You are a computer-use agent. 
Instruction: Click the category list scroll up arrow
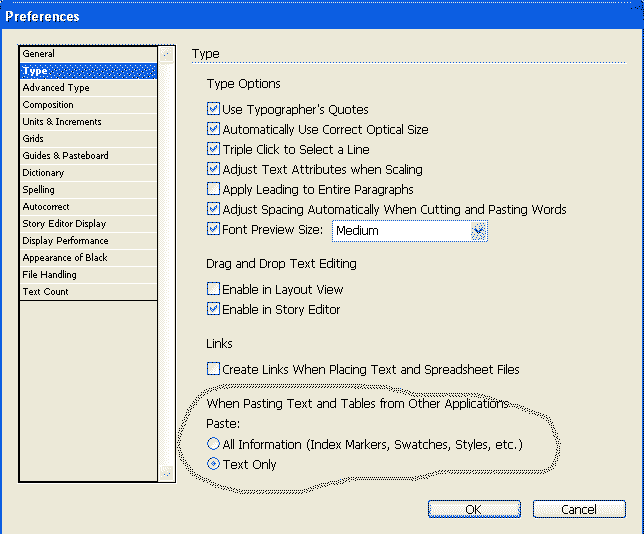pos(166,54)
